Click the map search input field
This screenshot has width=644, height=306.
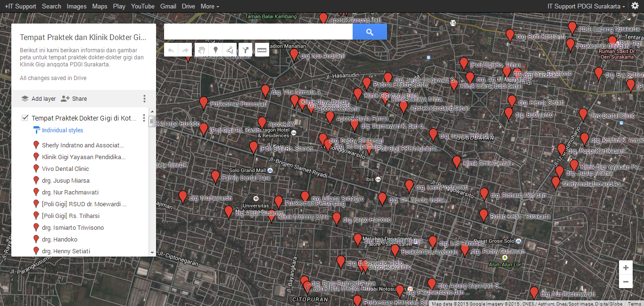[258, 32]
